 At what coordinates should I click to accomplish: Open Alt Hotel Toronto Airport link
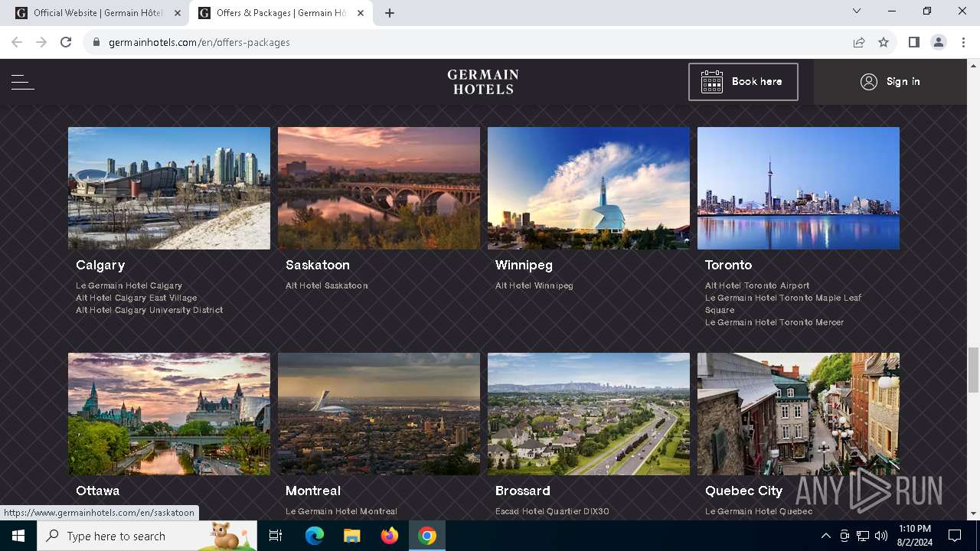[757, 285]
